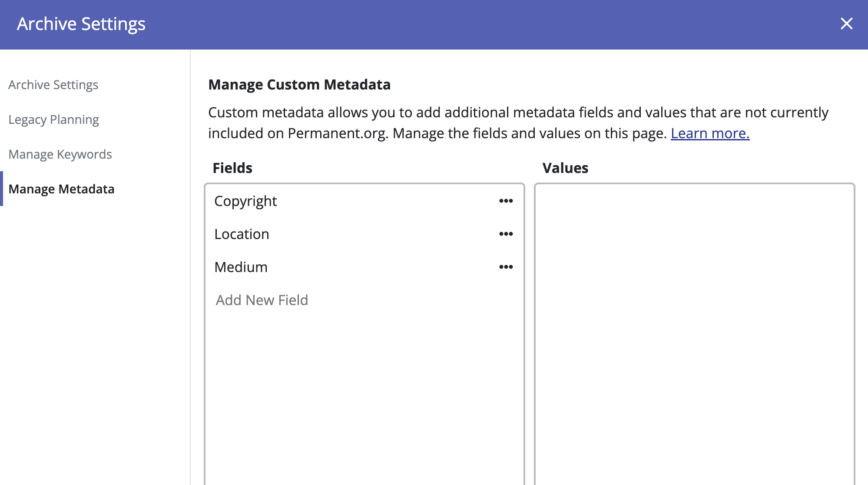Click the Manage Custom Metadata heading
The height and width of the screenshot is (485, 868).
[x=299, y=85]
